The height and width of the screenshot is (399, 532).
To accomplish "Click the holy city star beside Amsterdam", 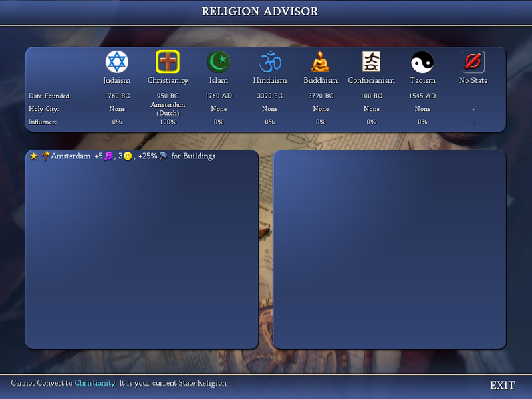I will tap(33, 156).
